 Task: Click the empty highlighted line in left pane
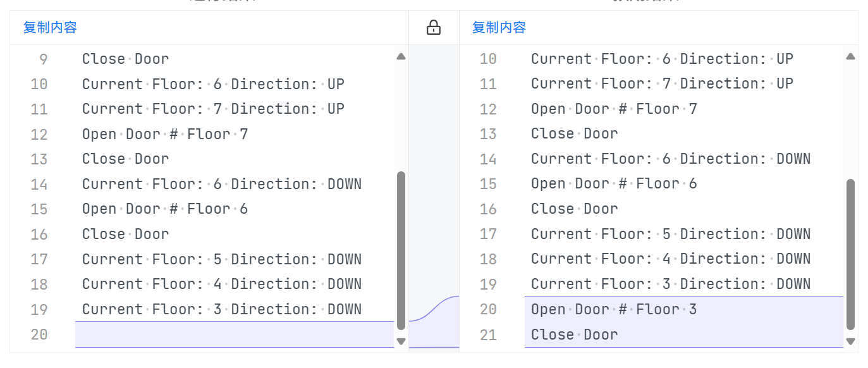click(234, 334)
